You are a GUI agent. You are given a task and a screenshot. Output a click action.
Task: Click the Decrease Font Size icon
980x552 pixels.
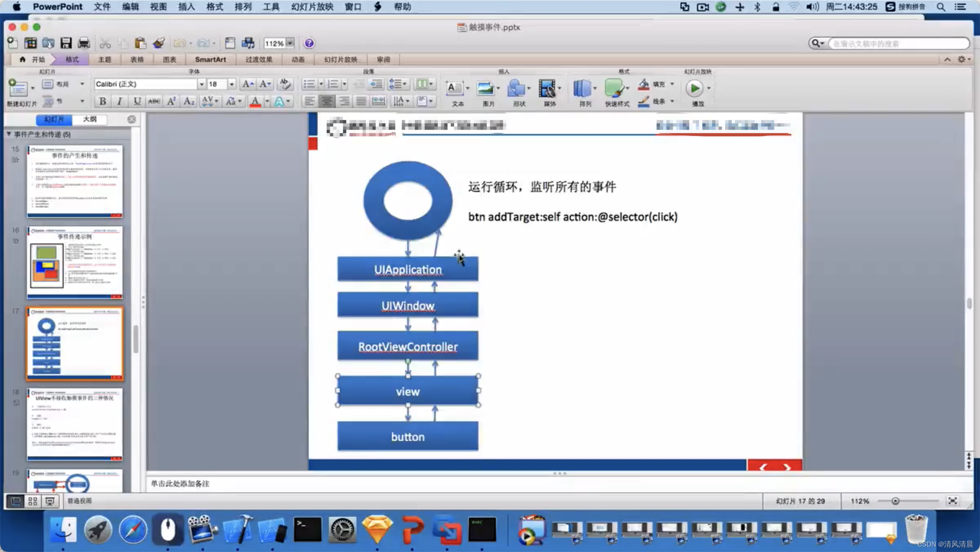click(265, 84)
